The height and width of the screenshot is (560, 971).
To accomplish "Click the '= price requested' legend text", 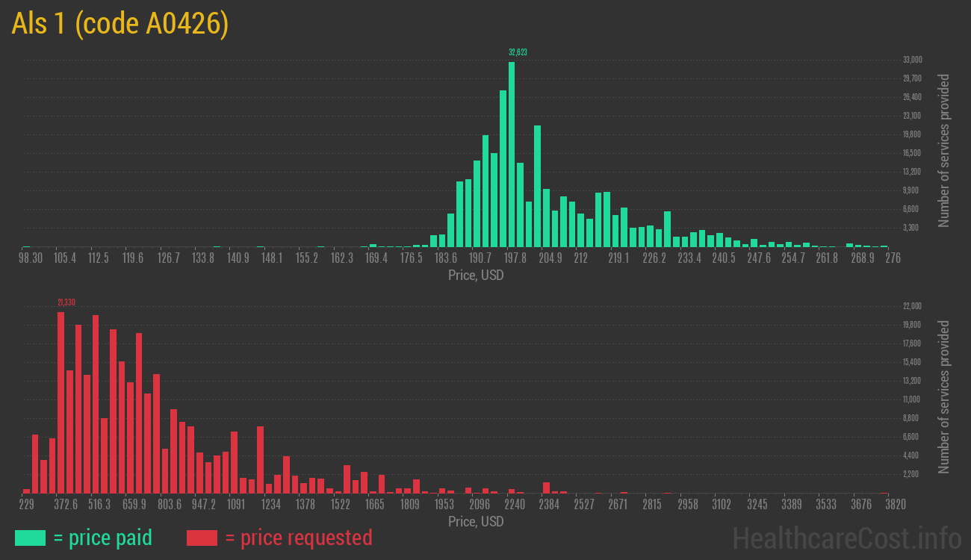I will [298, 538].
